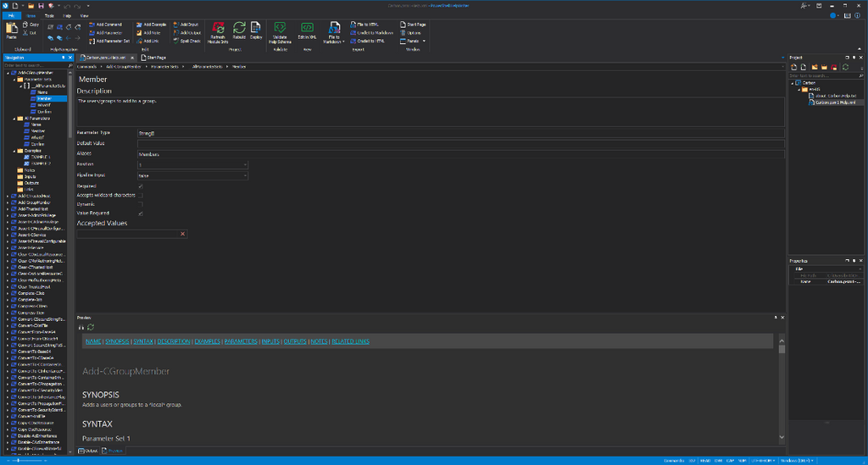Screen dimensions: 868x465
Task: Click the RELATED LINKS link in preview
Action: click(x=350, y=341)
